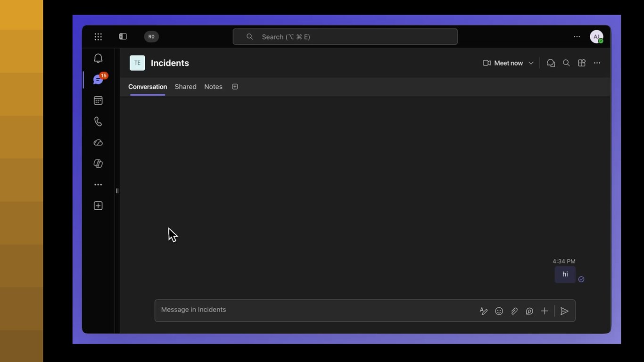Open more chat options ellipsis
Screen dimensions: 644x362
click(x=597, y=63)
